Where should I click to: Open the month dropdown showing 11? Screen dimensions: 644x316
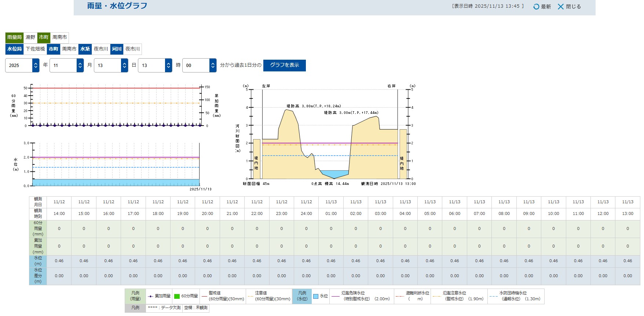(x=66, y=66)
